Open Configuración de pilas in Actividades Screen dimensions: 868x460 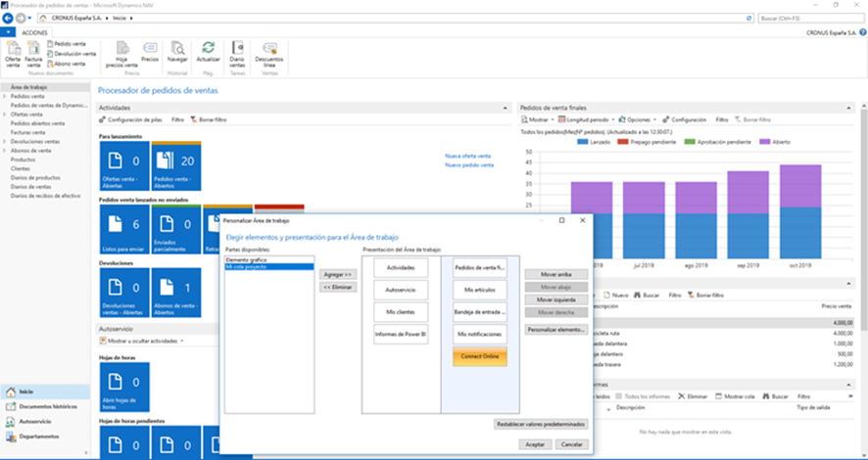(130, 119)
